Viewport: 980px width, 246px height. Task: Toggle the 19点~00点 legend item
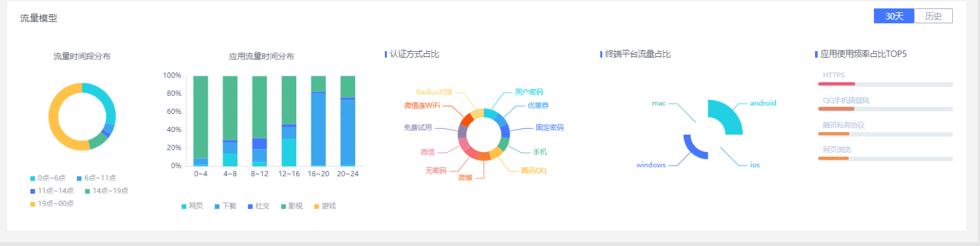pyautogui.click(x=52, y=203)
